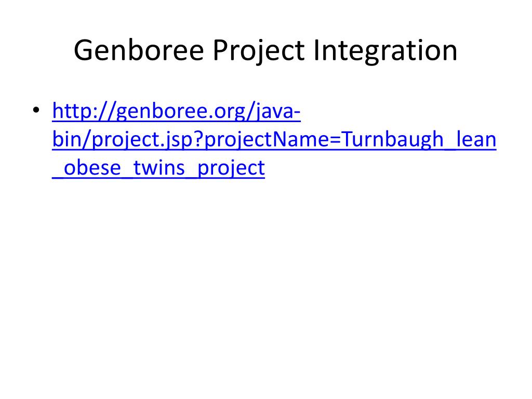Viewport: 532px width, 399px height.
Task: Click "obese" in the link's last line
Action: pyautogui.click(x=92, y=168)
